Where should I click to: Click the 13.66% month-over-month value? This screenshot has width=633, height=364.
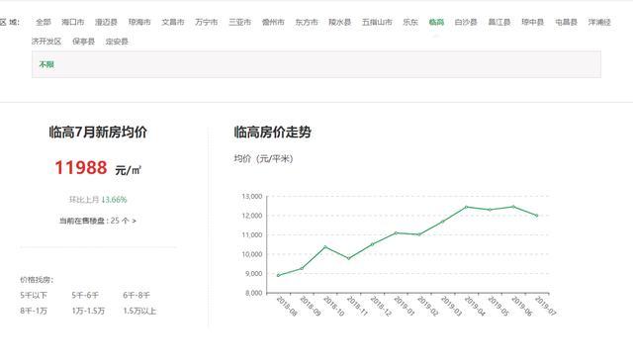(x=114, y=200)
